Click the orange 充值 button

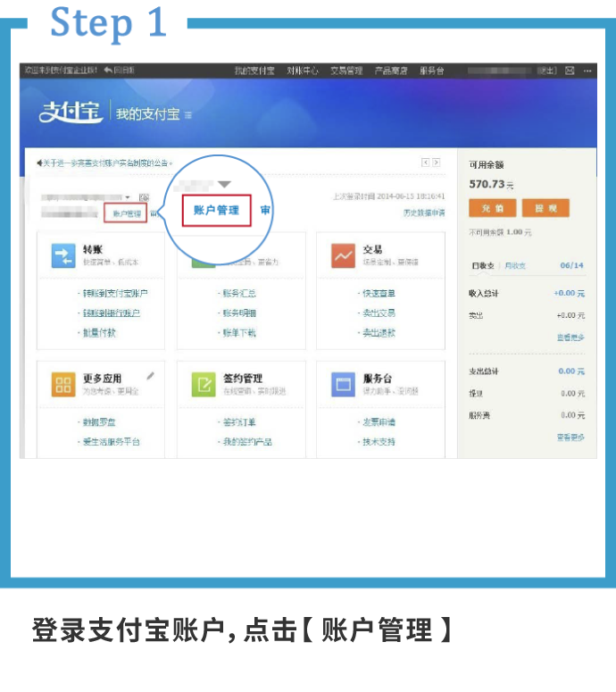(493, 208)
